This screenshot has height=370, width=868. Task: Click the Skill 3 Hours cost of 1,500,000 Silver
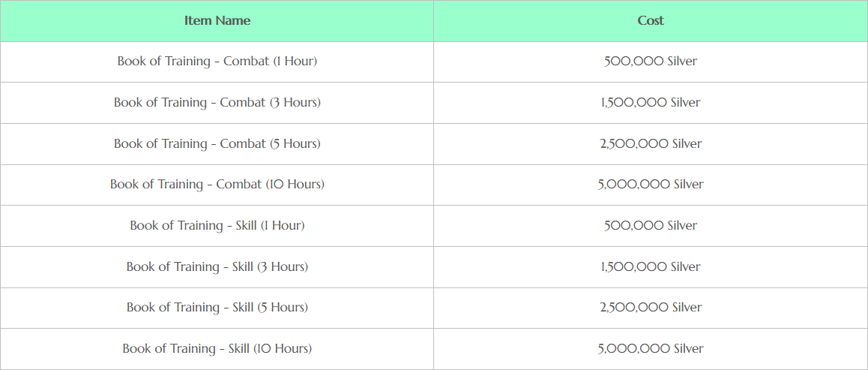pyautogui.click(x=651, y=266)
